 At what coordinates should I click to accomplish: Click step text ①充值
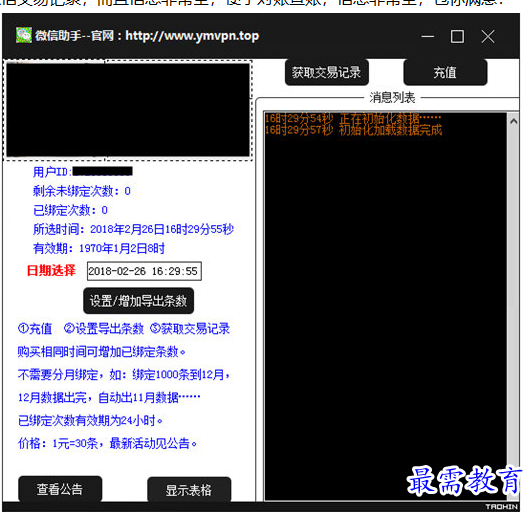(x=35, y=328)
